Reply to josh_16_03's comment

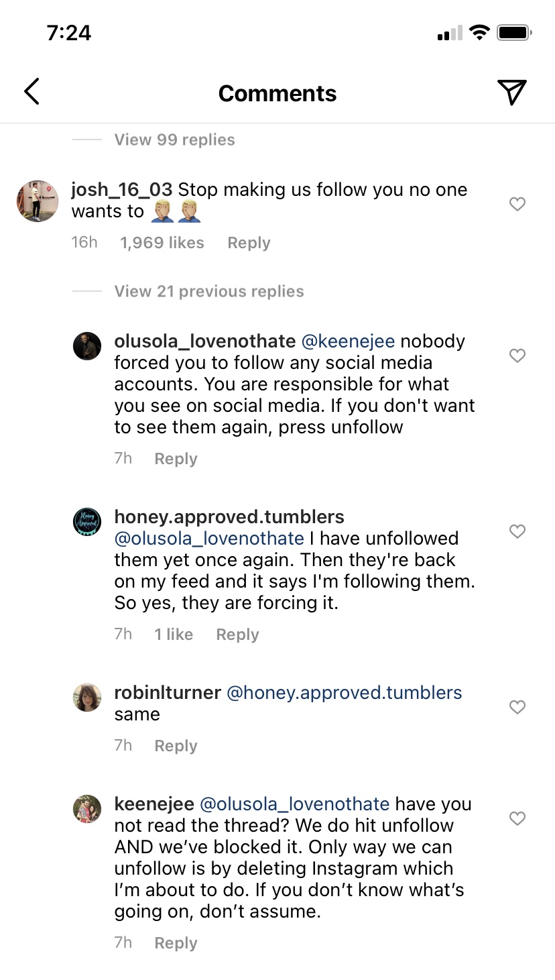coord(249,243)
